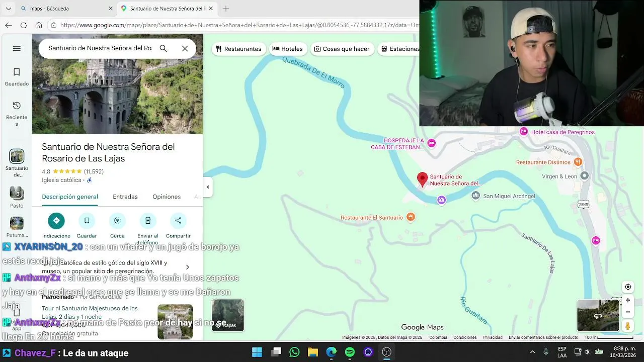The height and width of the screenshot is (362, 644).
Task: Switch to the Entradas tab
Action: pyautogui.click(x=125, y=197)
